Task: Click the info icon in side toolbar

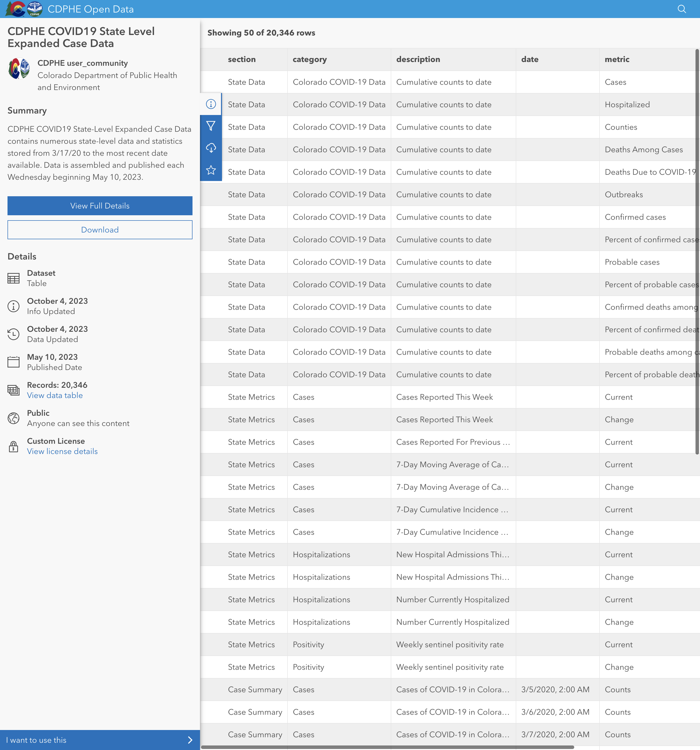Action: (211, 104)
